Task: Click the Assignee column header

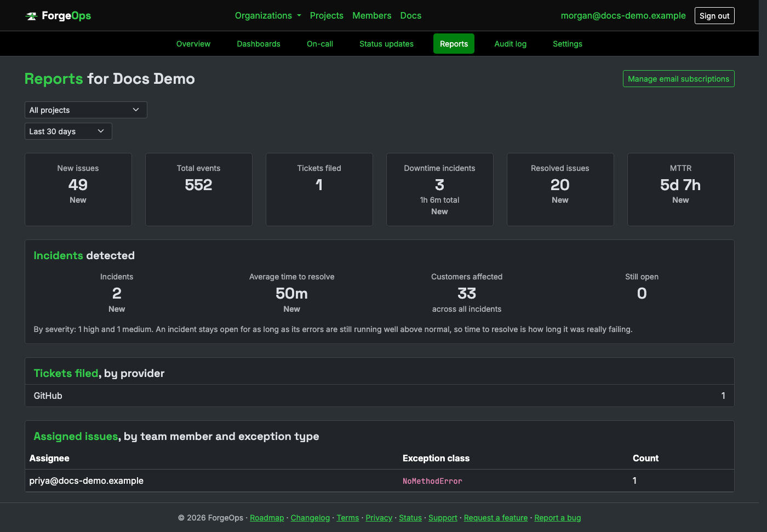Action: point(49,458)
